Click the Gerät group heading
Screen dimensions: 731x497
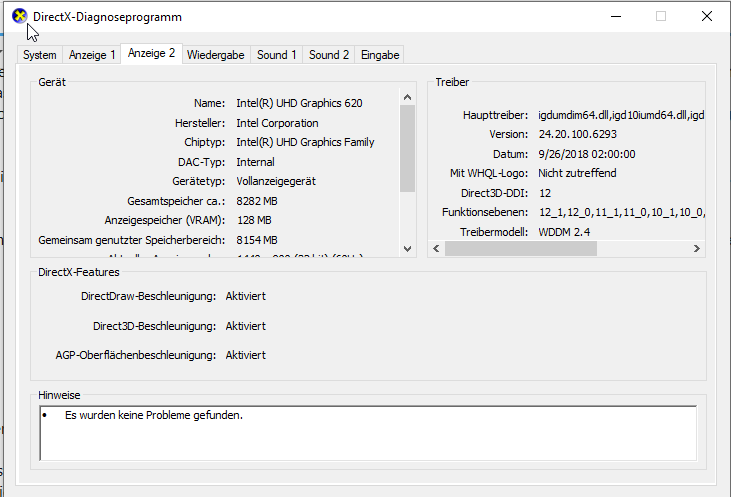tap(52, 82)
